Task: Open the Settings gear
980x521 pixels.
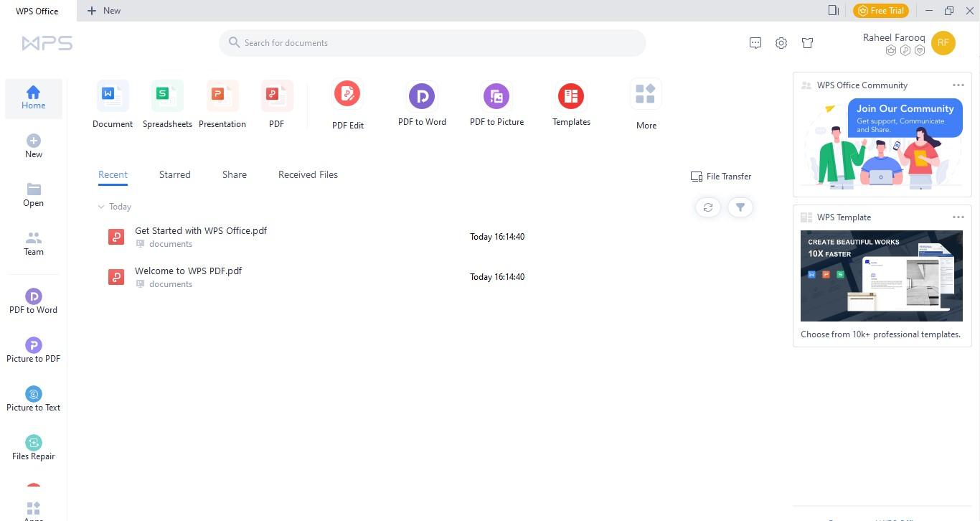Action: 781,42
